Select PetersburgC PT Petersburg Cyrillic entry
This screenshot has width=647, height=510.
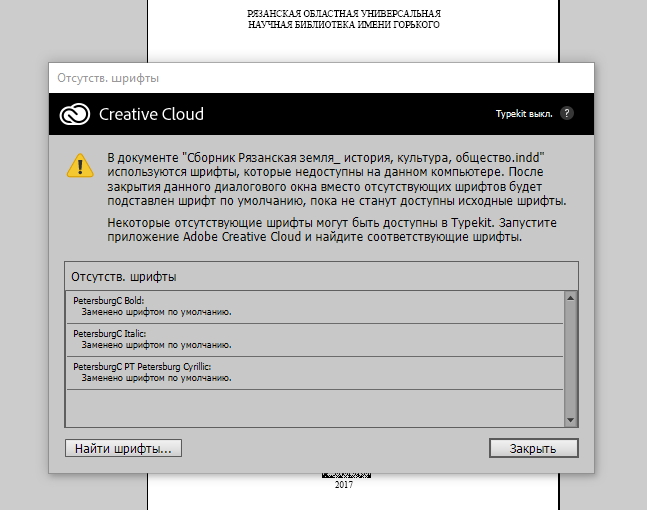[x=315, y=373]
